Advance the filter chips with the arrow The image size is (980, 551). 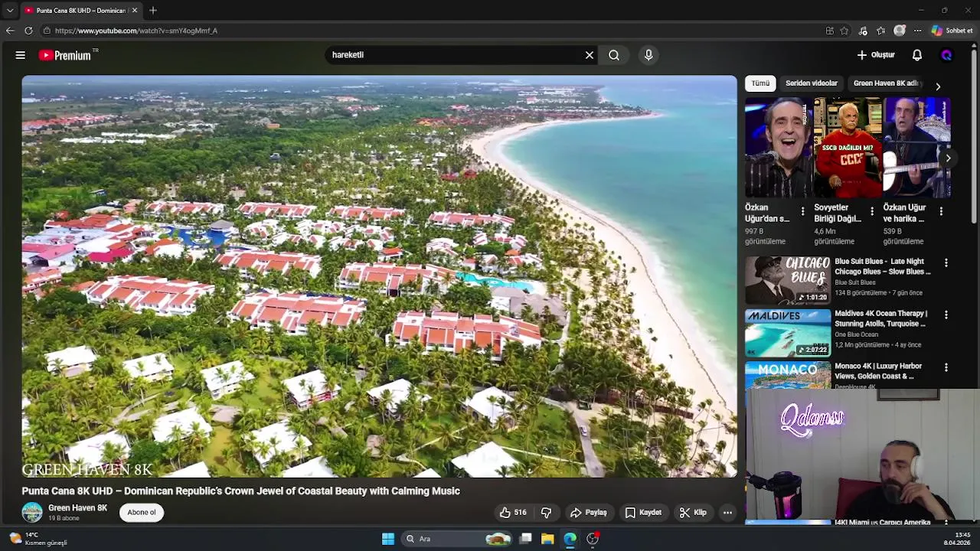point(938,86)
